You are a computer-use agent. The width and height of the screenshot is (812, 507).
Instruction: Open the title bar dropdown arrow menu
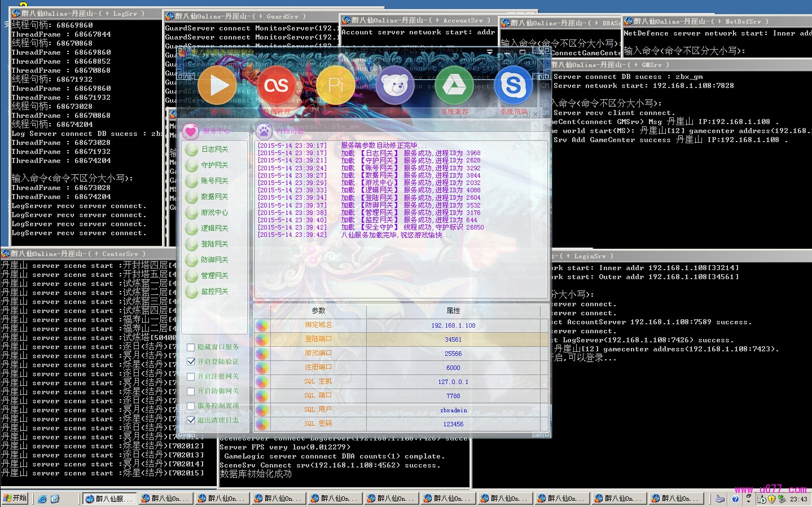(x=490, y=52)
